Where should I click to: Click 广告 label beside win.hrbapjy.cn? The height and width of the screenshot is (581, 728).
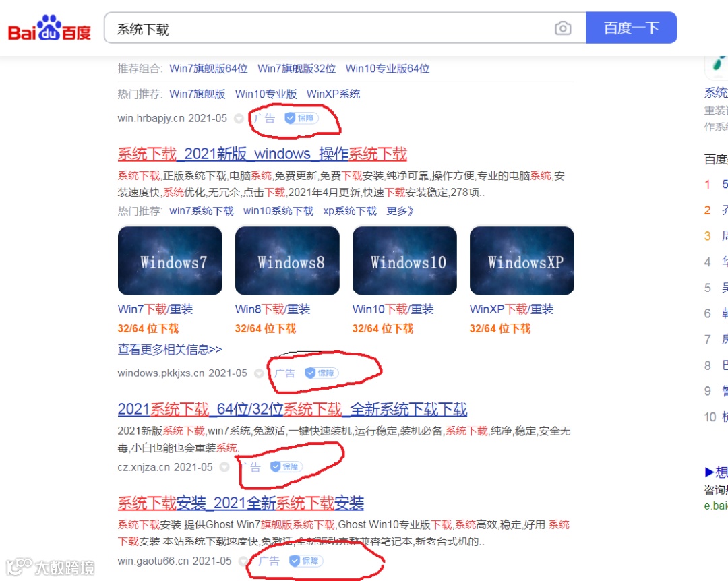tap(265, 118)
